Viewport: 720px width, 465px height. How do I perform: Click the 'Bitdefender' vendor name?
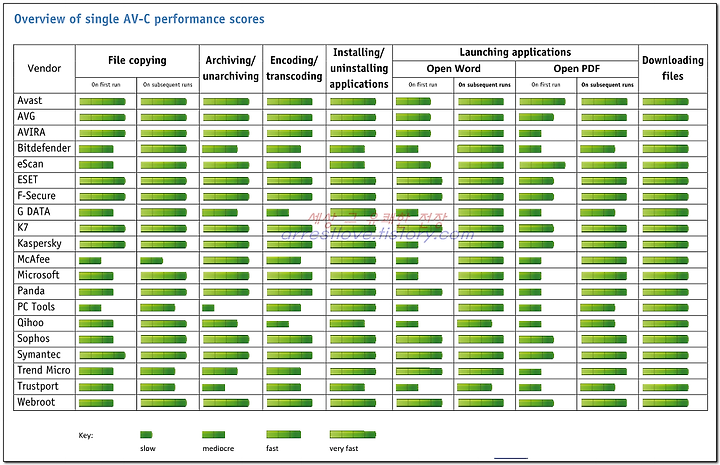pos(44,148)
